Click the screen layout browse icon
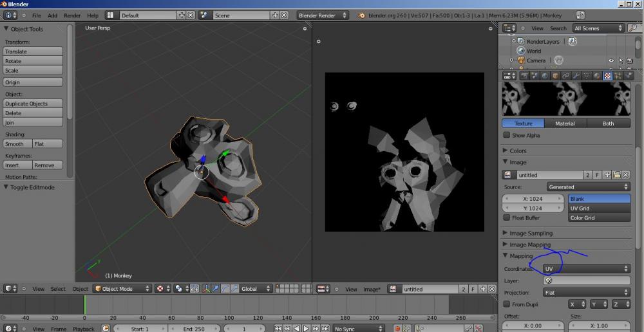644x332 pixels. pyautogui.click(x=109, y=15)
